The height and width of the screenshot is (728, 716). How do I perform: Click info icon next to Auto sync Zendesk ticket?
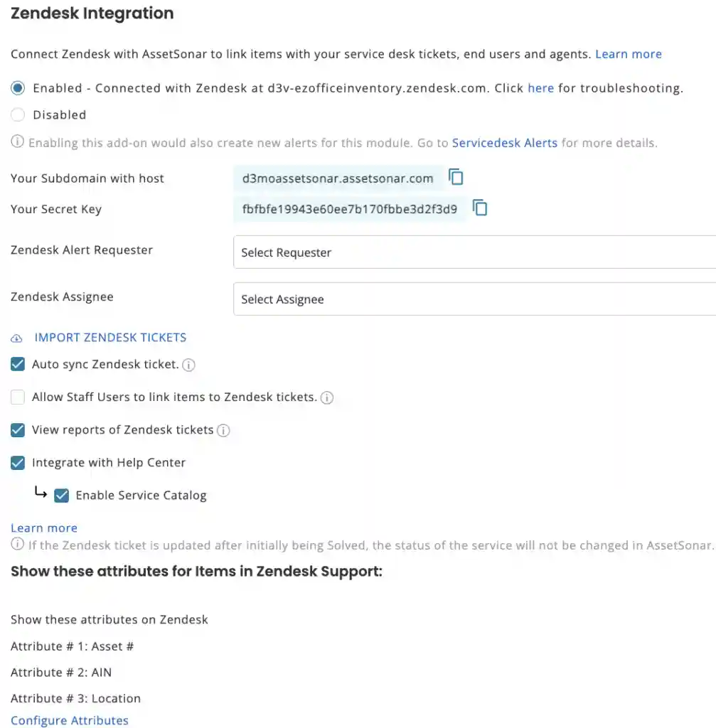click(x=188, y=365)
